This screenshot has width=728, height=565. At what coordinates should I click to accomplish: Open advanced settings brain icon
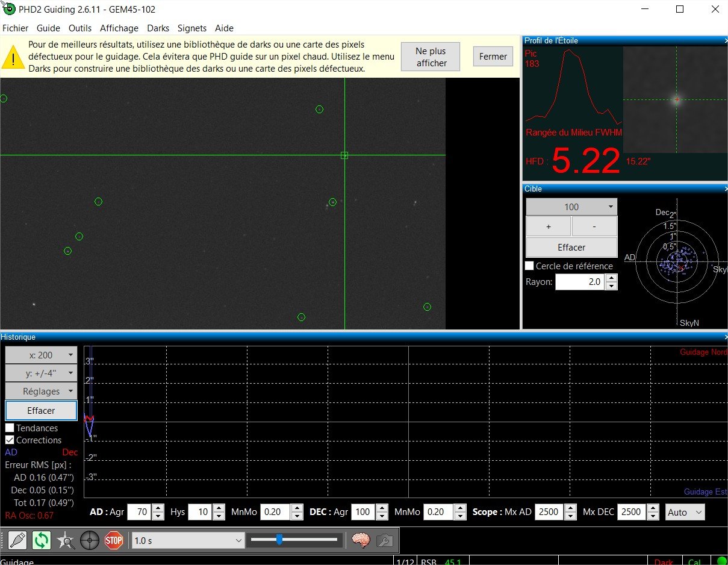pyautogui.click(x=360, y=540)
